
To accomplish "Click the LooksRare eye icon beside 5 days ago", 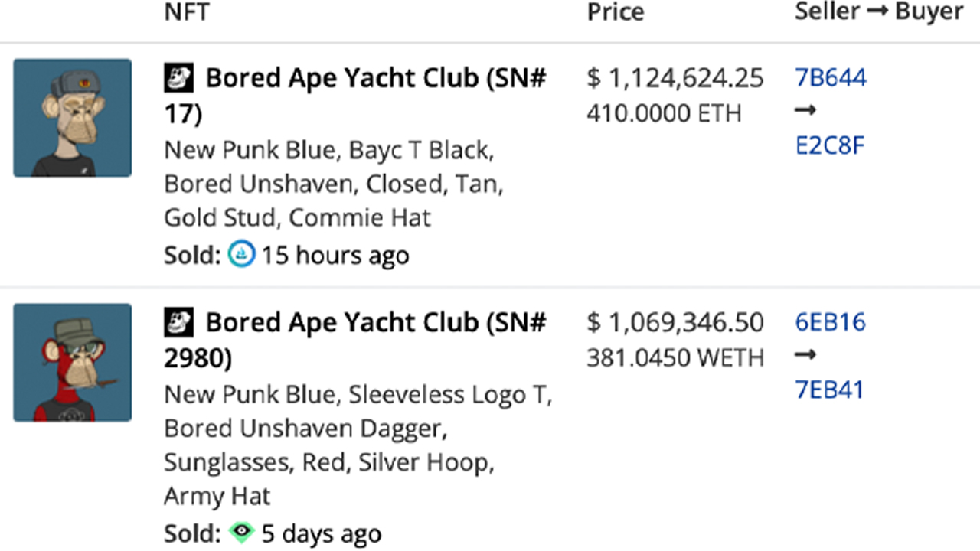I will pos(241,533).
